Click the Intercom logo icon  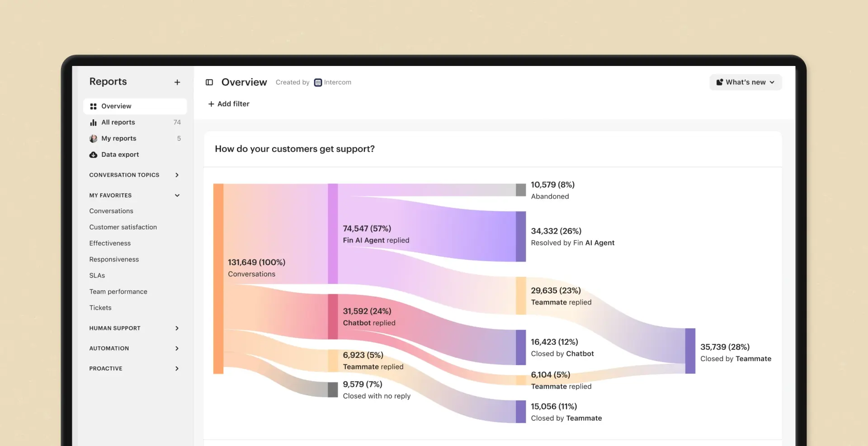pos(318,82)
